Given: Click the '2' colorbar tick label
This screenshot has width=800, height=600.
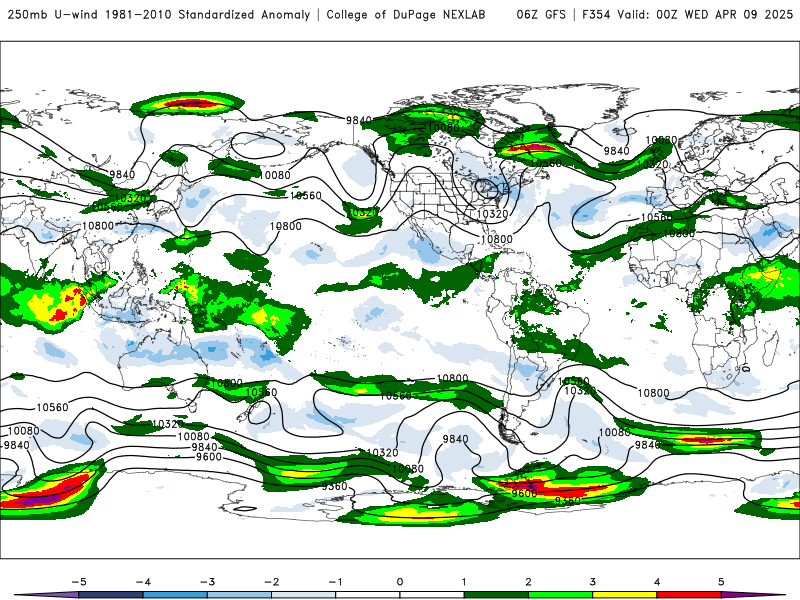Looking at the screenshot, I should pos(529,582).
